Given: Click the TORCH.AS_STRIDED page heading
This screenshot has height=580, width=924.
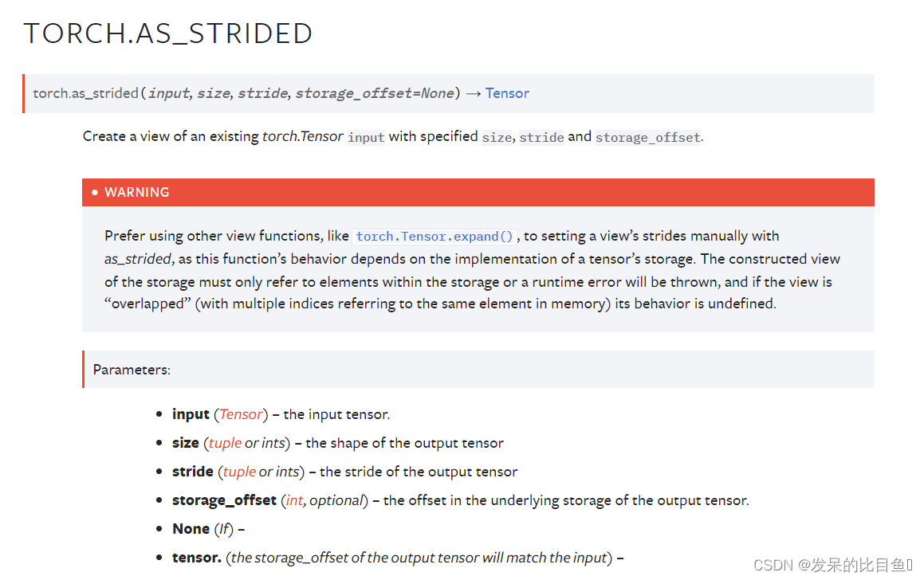Looking at the screenshot, I should coord(168,33).
